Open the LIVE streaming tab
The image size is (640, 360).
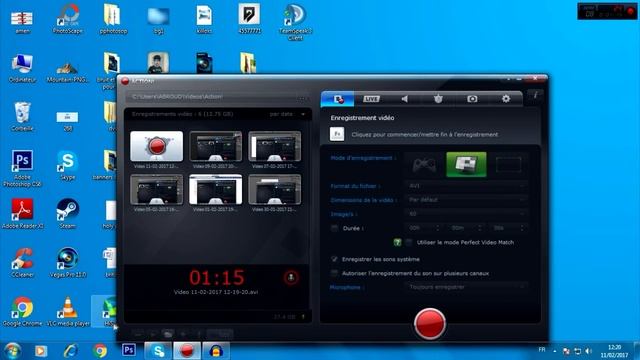point(371,99)
